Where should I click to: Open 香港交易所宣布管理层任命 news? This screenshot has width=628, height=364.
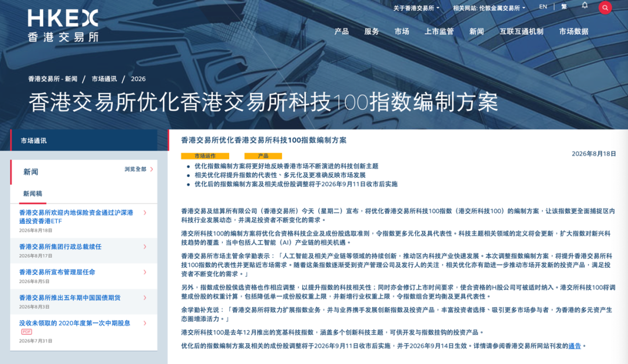click(57, 272)
